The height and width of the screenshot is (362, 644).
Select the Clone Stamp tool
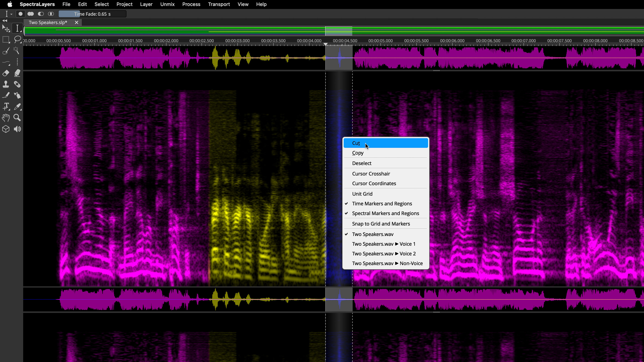coord(6,84)
